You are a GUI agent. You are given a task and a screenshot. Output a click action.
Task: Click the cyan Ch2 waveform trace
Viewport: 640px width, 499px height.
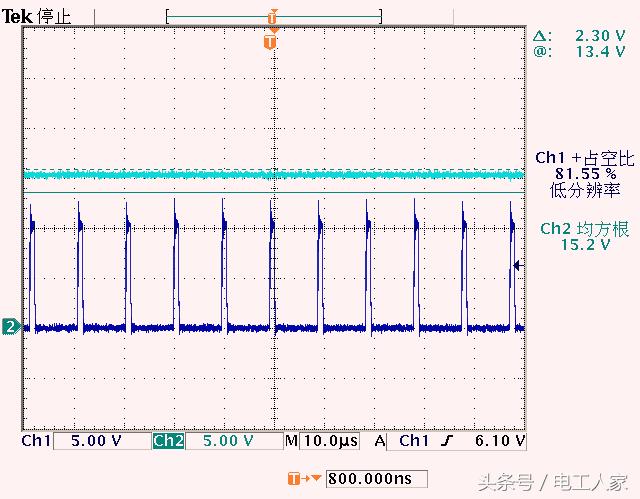pos(273,175)
